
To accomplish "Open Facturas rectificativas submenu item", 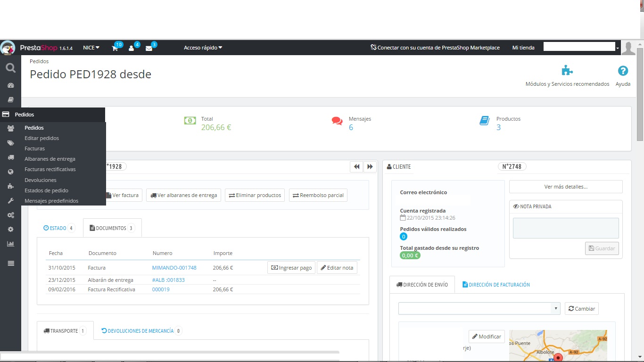I will 50,169.
